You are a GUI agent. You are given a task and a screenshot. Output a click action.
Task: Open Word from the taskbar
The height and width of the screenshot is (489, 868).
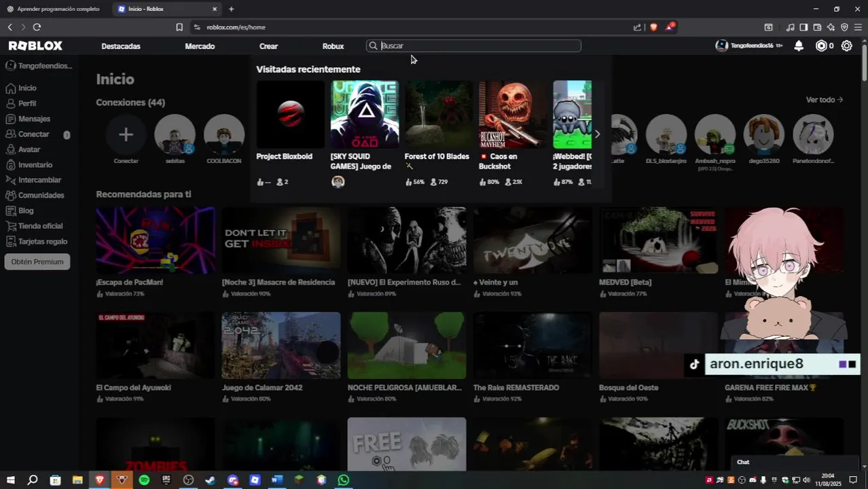[277, 479]
